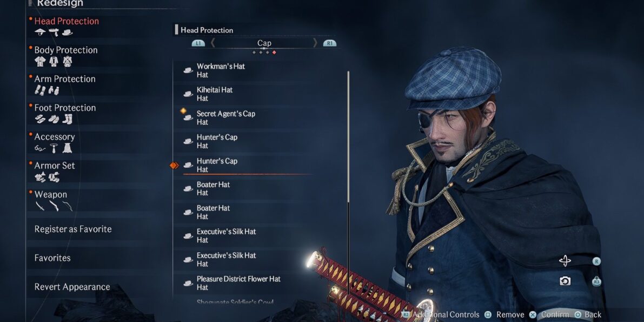Choose Register as Favorite
The width and height of the screenshot is (644, 322).
coord(73,229)
